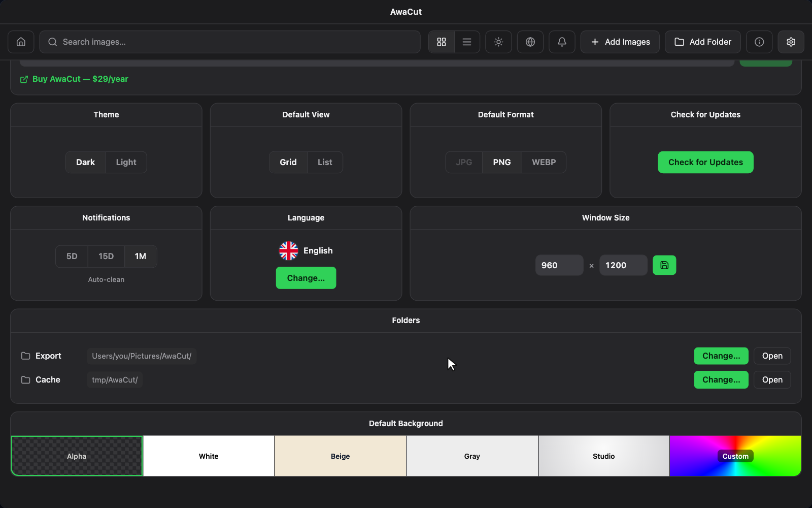Set notifications auto-clean to 5D
The height and width of the screenshot is (508, 812).
pos(72,257)
